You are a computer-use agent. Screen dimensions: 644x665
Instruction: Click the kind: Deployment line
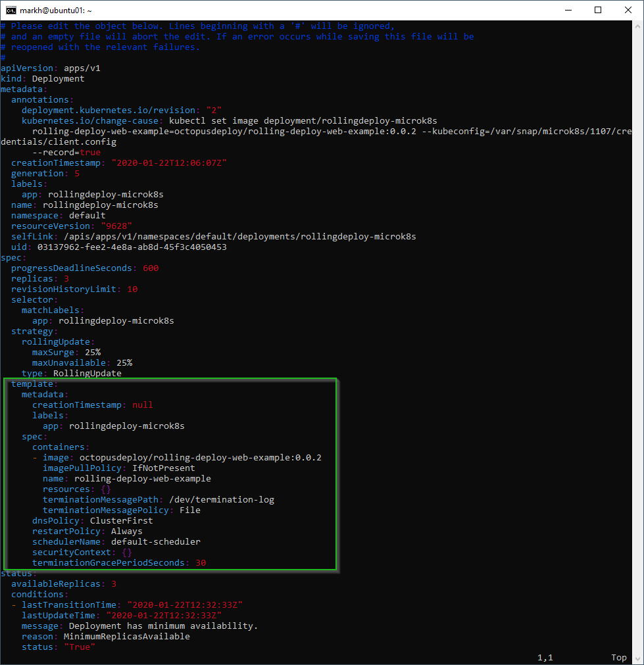pos(42,79)
